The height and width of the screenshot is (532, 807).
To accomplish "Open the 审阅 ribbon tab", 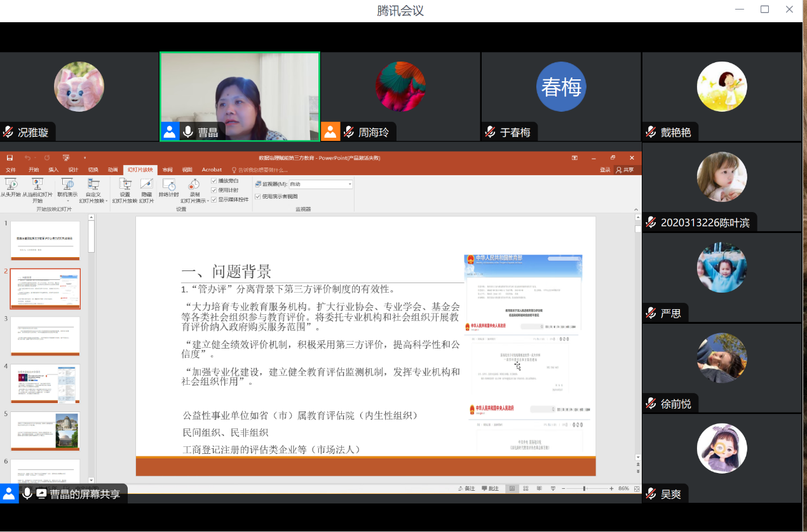I will [167, 170].
